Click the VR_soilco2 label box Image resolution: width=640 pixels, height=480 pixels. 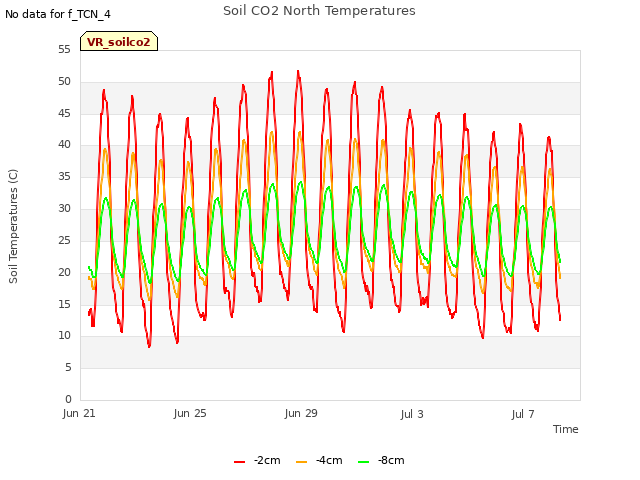coord(119,41)
